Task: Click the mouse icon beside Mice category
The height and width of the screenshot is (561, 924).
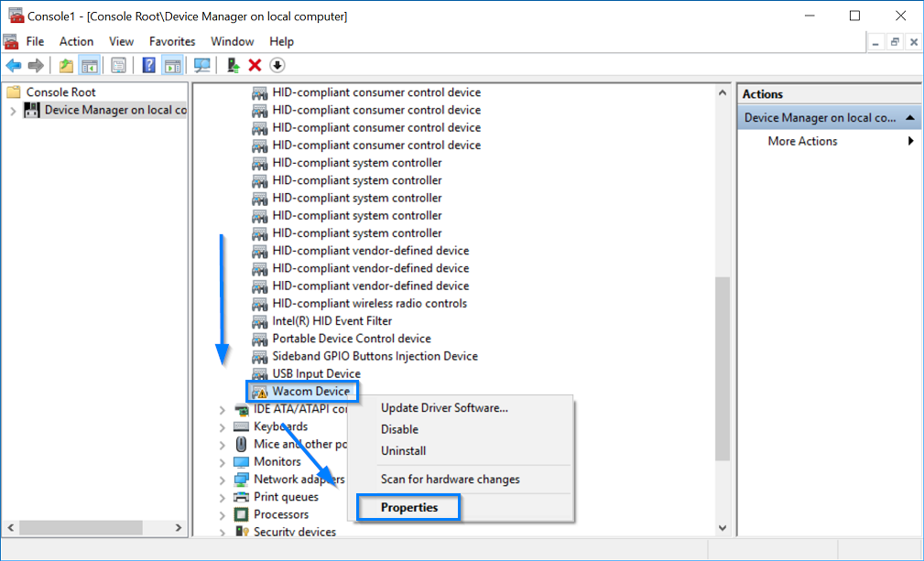Action: [x=241, y=444]
